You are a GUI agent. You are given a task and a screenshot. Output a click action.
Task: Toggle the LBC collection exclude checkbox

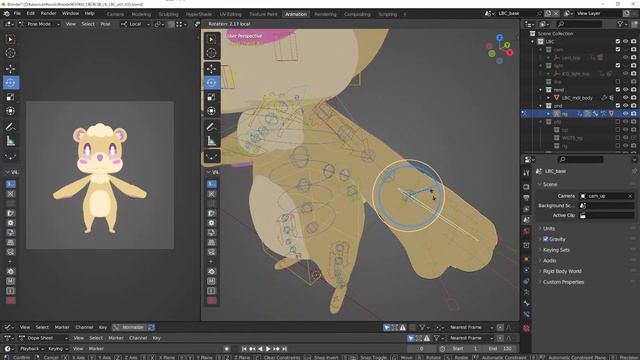click(618, 42)
